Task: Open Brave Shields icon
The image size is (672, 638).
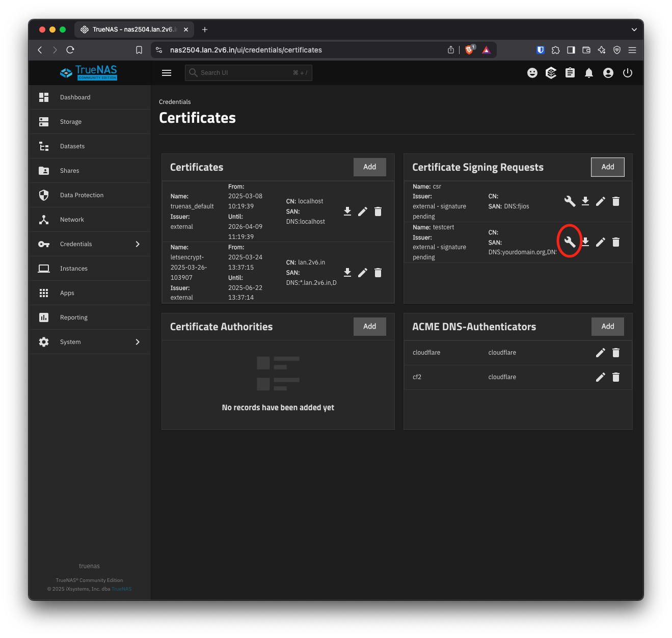Action: (470, 49)
